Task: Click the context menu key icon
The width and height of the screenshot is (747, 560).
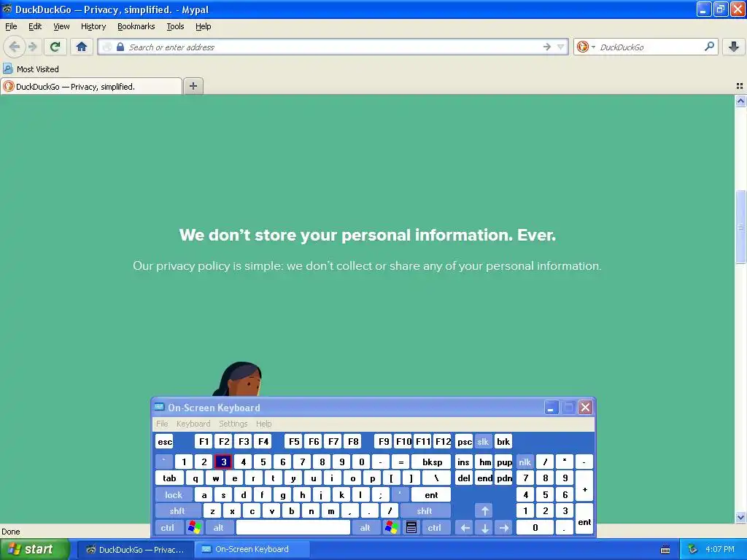Action: click(x=411, y=528)
